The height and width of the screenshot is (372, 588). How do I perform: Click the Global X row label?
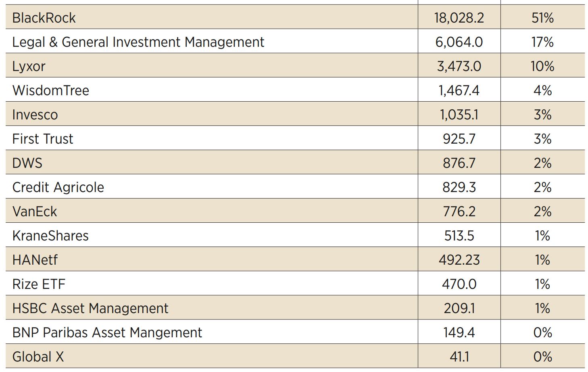coord(38,357)
